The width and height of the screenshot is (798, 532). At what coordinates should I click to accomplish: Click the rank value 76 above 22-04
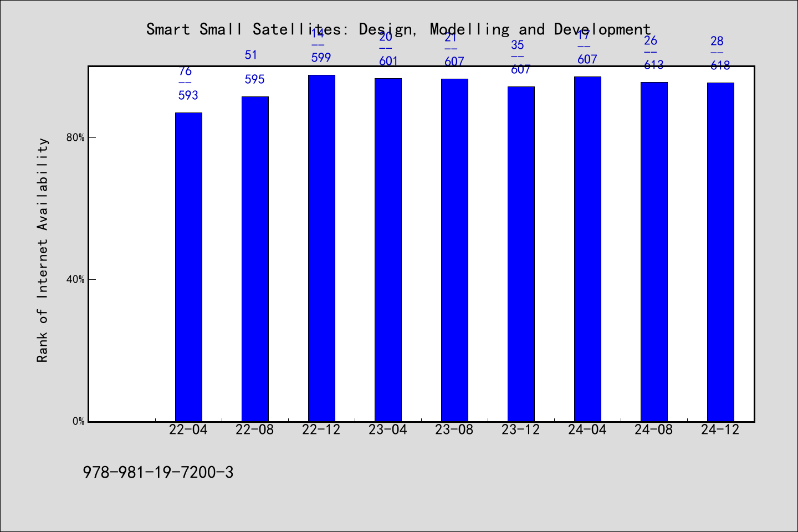185,71
